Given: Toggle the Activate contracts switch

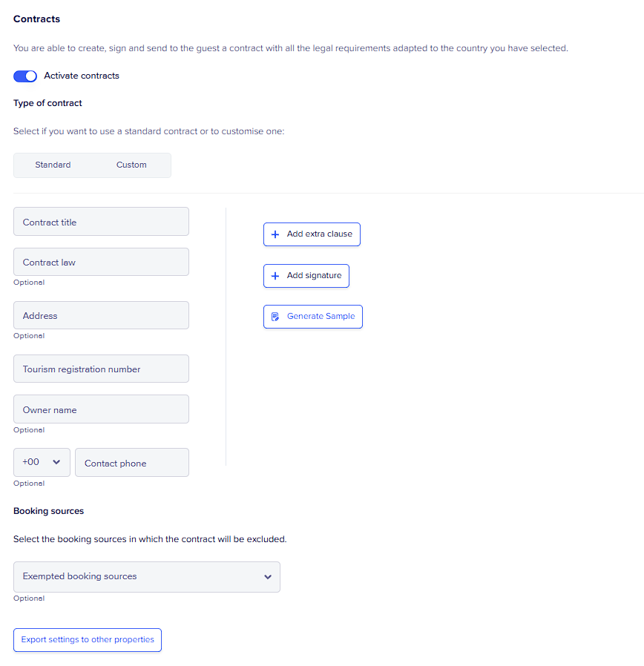Looking at the screenshot, I should 25,76.
